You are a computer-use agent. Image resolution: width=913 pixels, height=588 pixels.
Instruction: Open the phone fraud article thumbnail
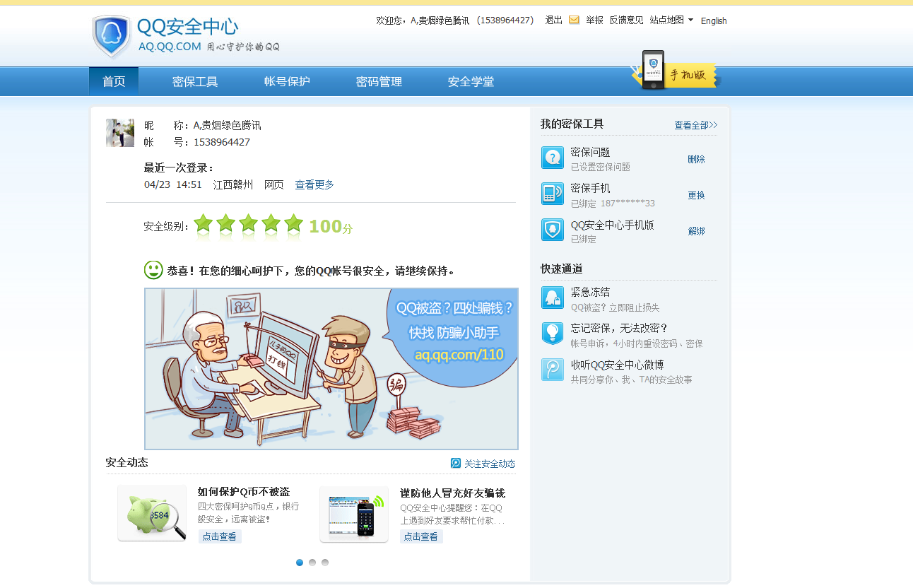[354, 514]
